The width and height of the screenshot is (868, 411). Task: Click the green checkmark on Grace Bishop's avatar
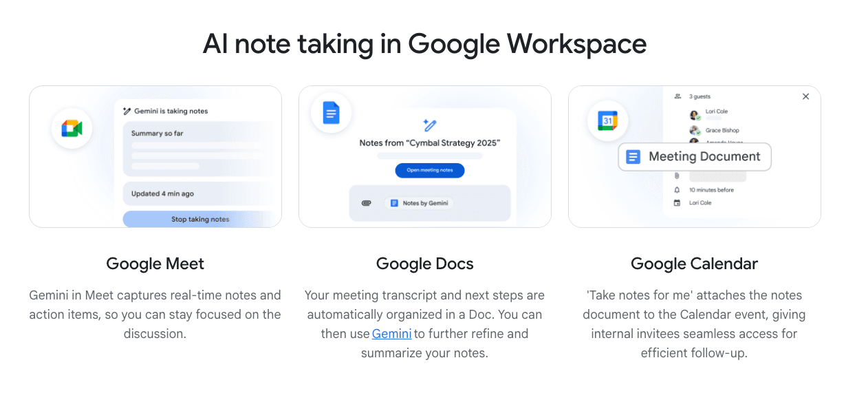click(x=697, y=133)
